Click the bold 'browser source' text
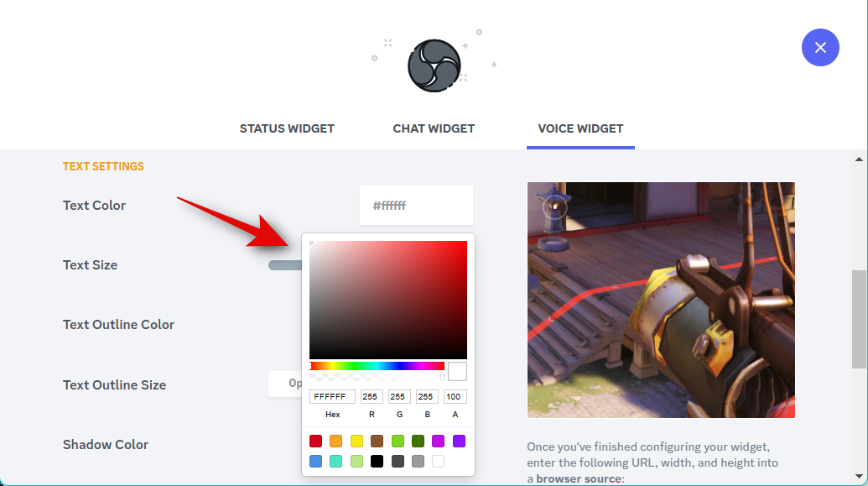This screenshot has width=868, height=486. click(x=579, y=478)
